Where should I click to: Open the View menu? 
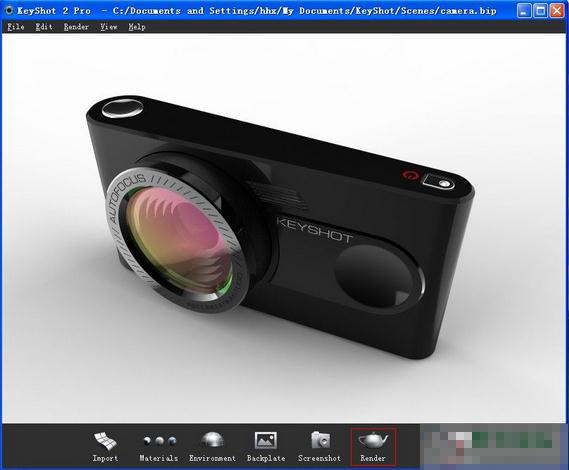pyautogui.click(x=109, y=27)
